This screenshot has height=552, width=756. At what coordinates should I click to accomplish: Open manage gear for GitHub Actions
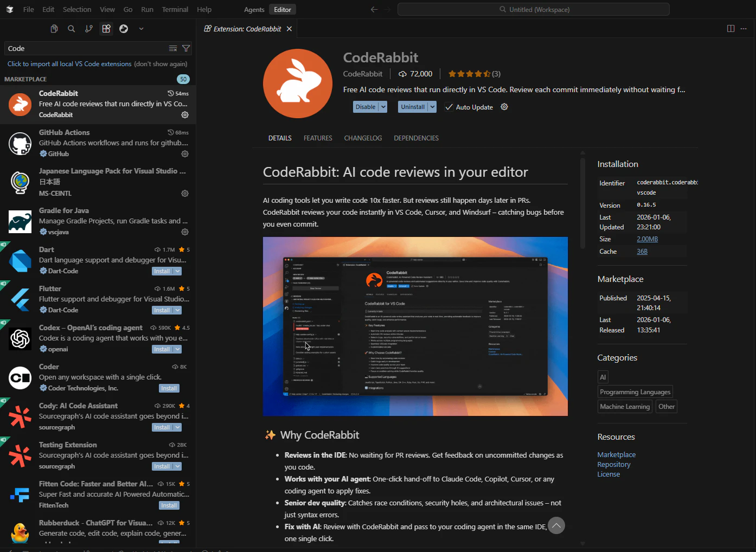coord(185,154)
